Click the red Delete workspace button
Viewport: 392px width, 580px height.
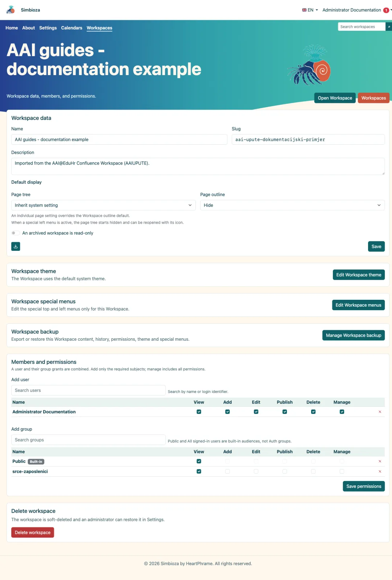pyautogui.click(x=33, y=533)
